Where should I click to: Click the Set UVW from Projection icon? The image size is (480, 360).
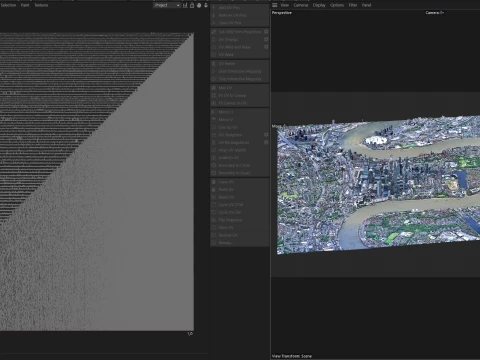[214, 32]
